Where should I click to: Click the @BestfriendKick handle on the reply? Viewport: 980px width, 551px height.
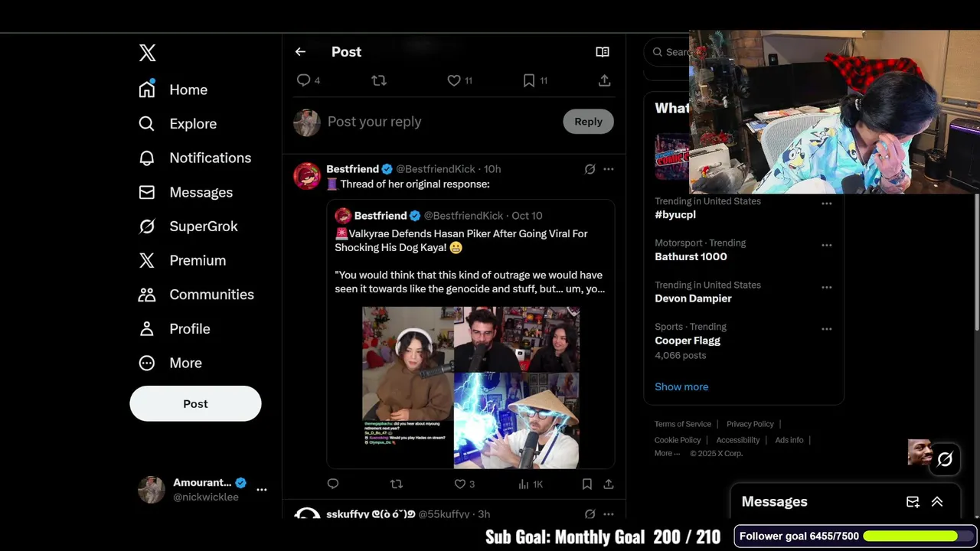(x=436, y=169)
